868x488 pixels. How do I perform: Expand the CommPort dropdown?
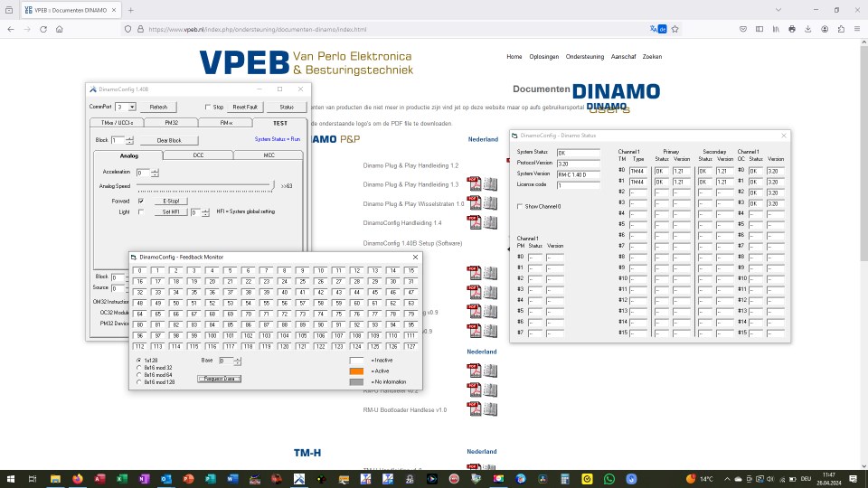pos(131,107)
